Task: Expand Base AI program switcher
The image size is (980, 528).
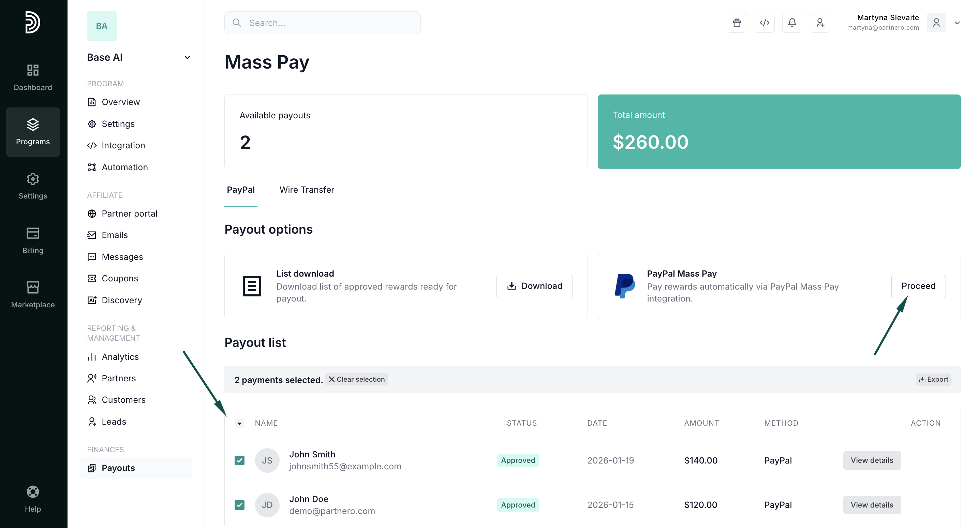Action: tap(187, 58)
